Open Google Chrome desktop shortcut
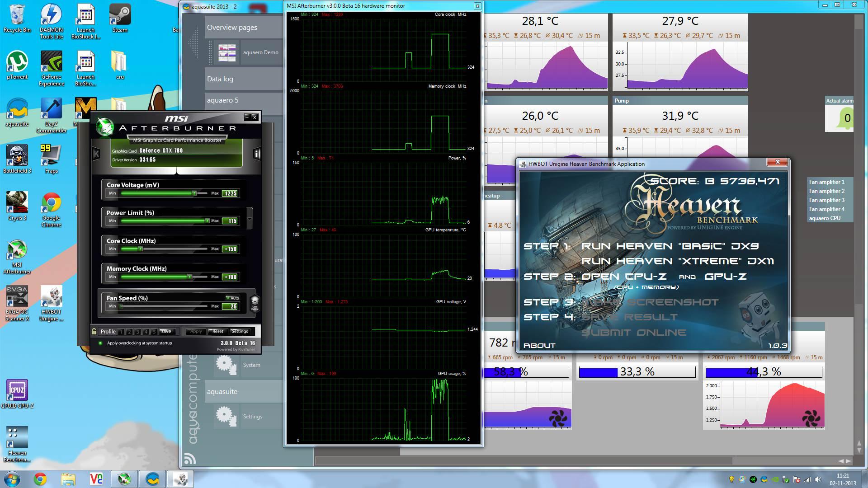The height and width of the screenshot is (488, 868). (51, 210)
